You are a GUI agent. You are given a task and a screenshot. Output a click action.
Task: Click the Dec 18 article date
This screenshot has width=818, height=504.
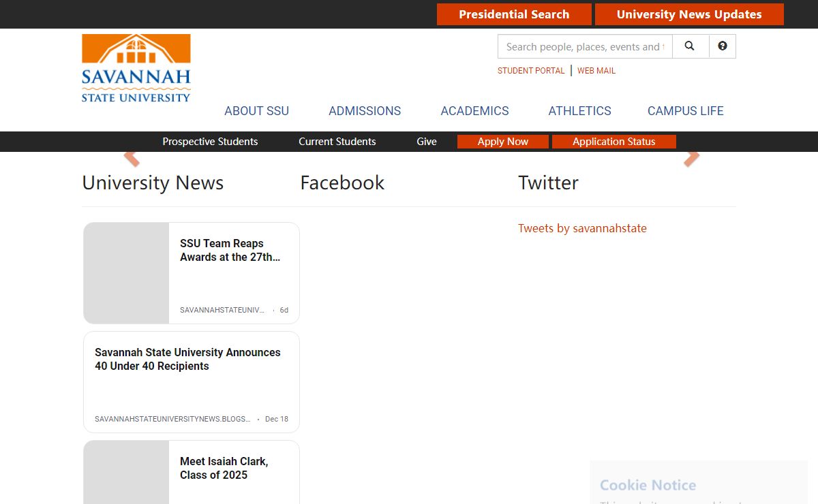[x=277, y=419]
